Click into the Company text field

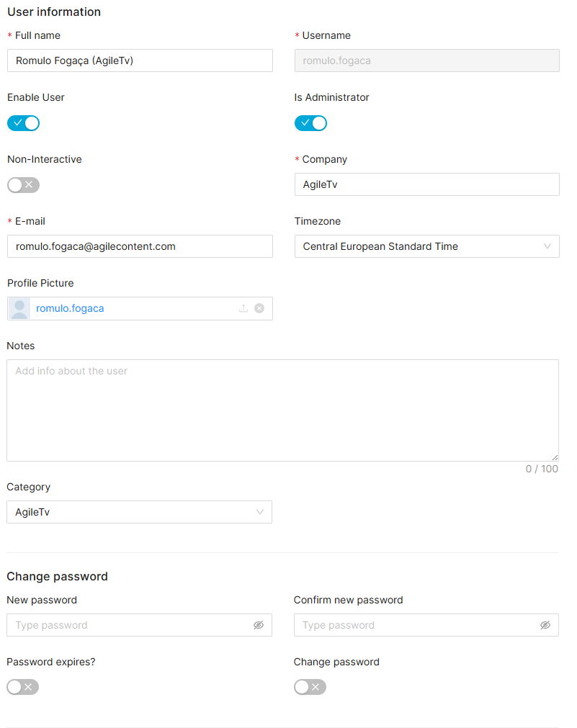coord(426,184)
